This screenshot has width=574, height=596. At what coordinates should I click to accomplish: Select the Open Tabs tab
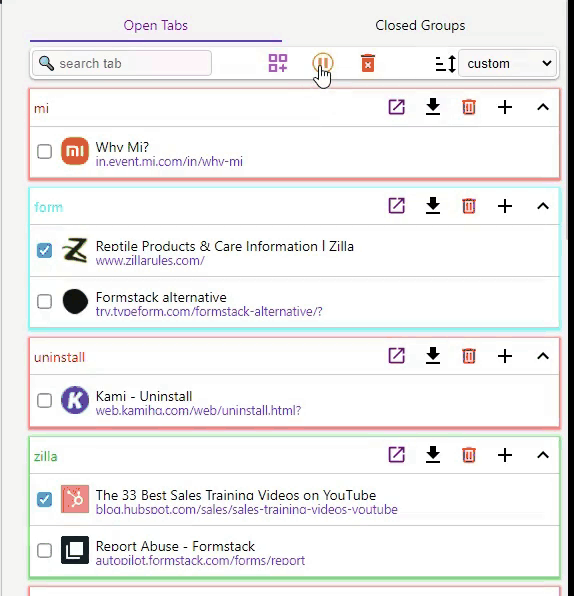coord(155,25)
